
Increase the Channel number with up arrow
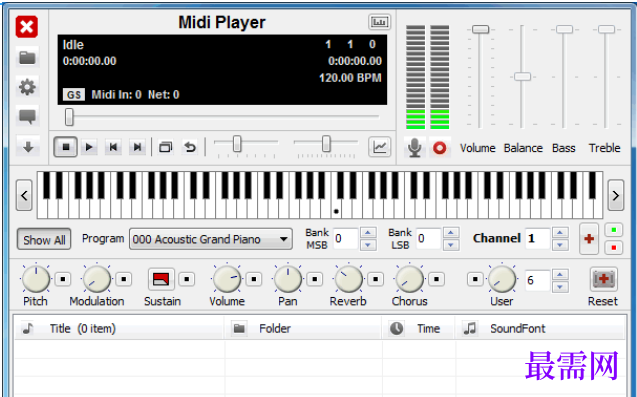tap(560, 233)
